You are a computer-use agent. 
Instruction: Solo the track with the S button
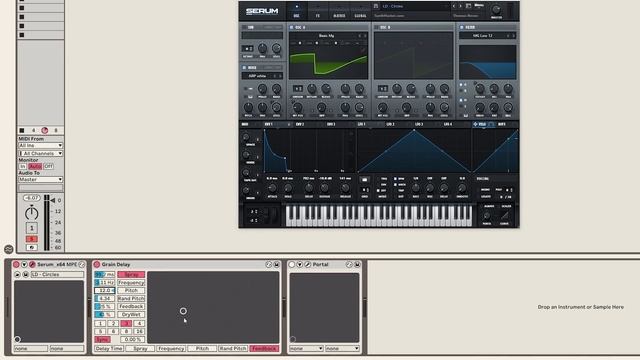click(x=31, y=239)
